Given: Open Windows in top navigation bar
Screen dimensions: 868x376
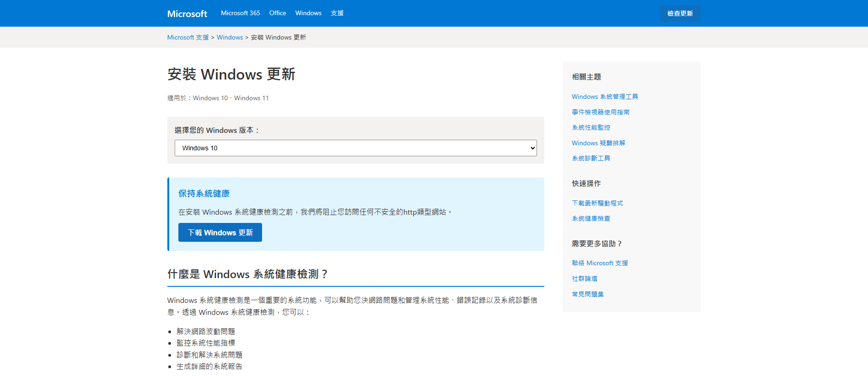Looking at the screenshot, I should (308, 13).
